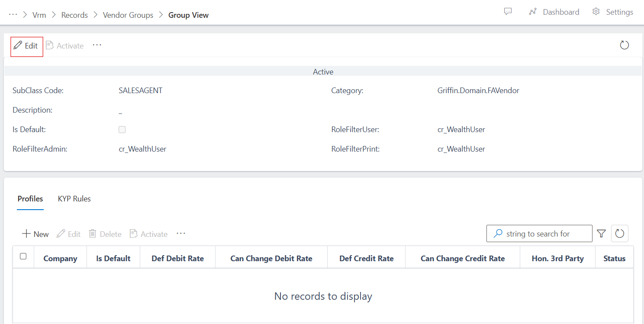
Task: Click Edit in the Profiles toolbar
Action: tap(69, 234)
